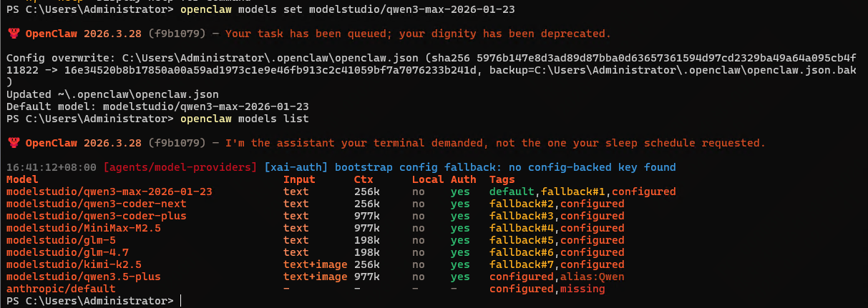Click the 'modelstudio/glm-5' row name
This screenshot has width=868, height=308.
click(61, 240)
